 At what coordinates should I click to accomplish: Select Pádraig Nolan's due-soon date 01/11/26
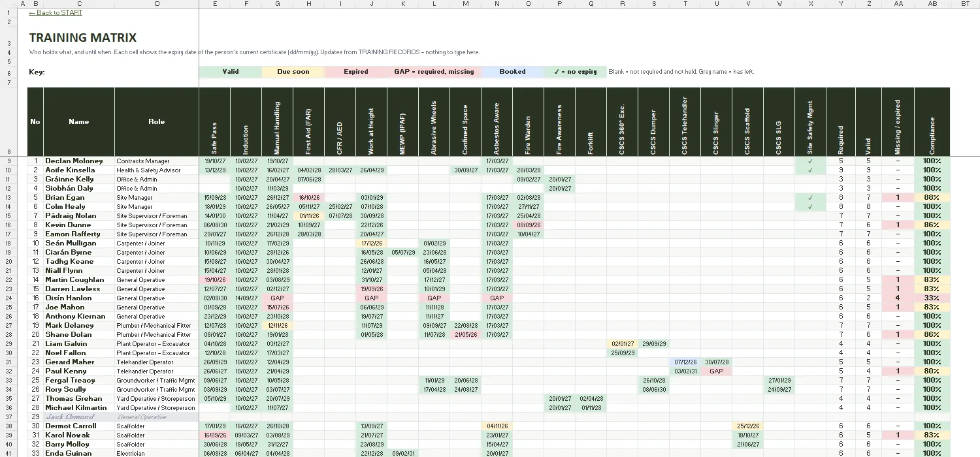tap(308, 215)
